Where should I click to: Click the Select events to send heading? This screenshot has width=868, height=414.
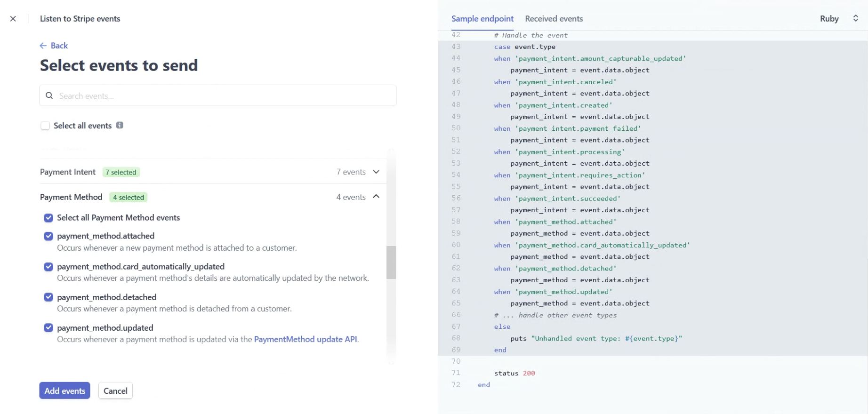(x=119, y=65)
